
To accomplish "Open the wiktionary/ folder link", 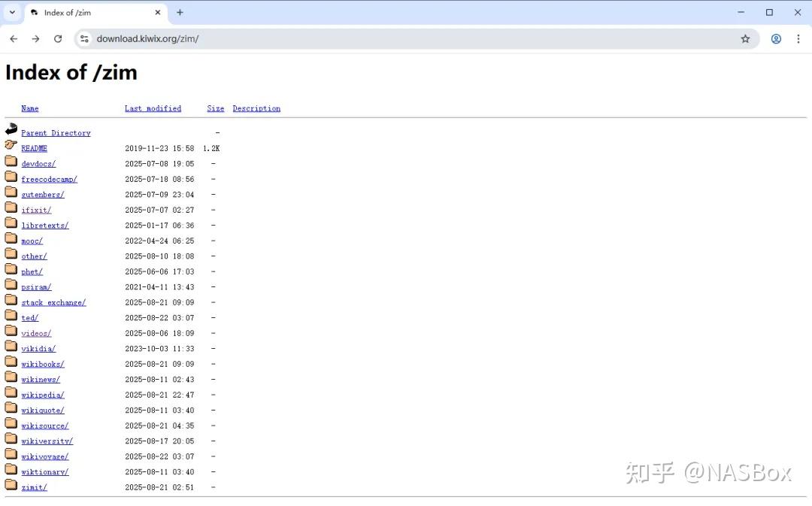I will click(45, 472).
